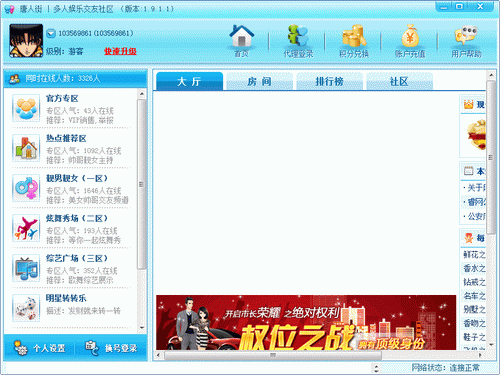Open 个人设置 personal settings button
The height and width of the screenshot is (375, 500).
(x=40, y=348)
